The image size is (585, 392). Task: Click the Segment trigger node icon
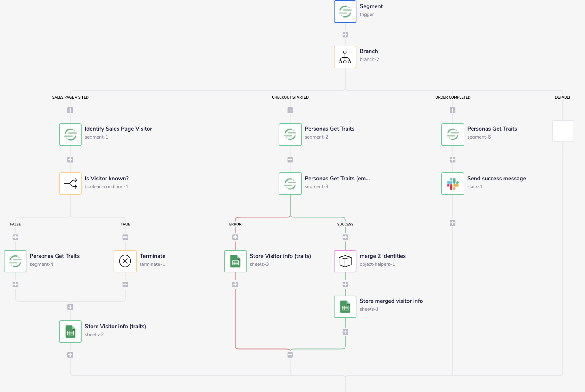(345, 12)
